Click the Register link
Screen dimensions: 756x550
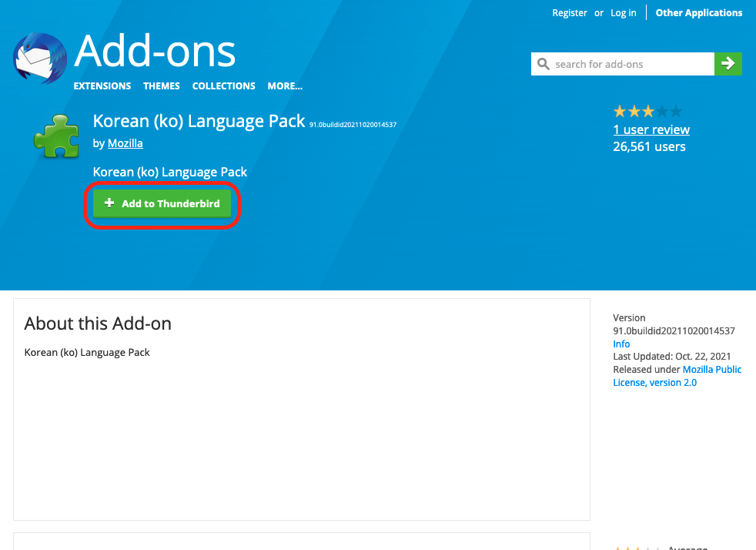[570, 13]
